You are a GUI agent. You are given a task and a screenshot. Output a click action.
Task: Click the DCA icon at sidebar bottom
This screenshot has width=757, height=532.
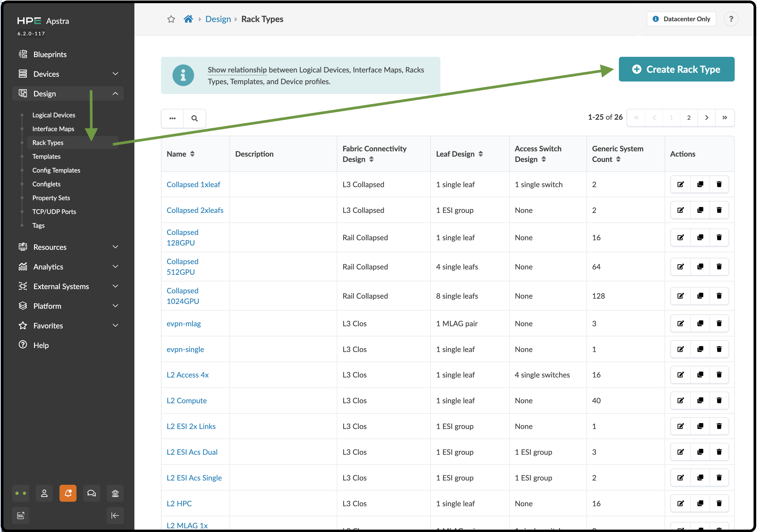(21, 515)
